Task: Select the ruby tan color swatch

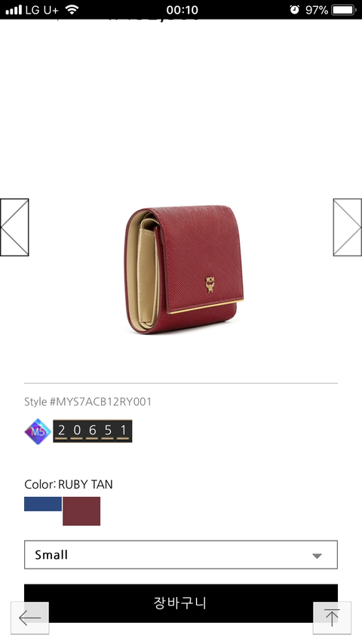Action: (81, 511)
